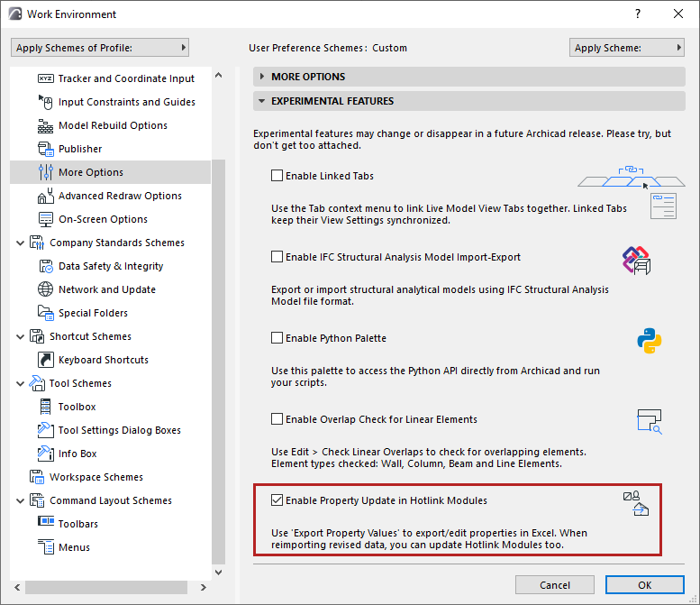The height and width of the screenshot is (605, 700).
Task: Uncheck Enable Property Update in Hotlink Modules
Action: (x=277, y=500)
